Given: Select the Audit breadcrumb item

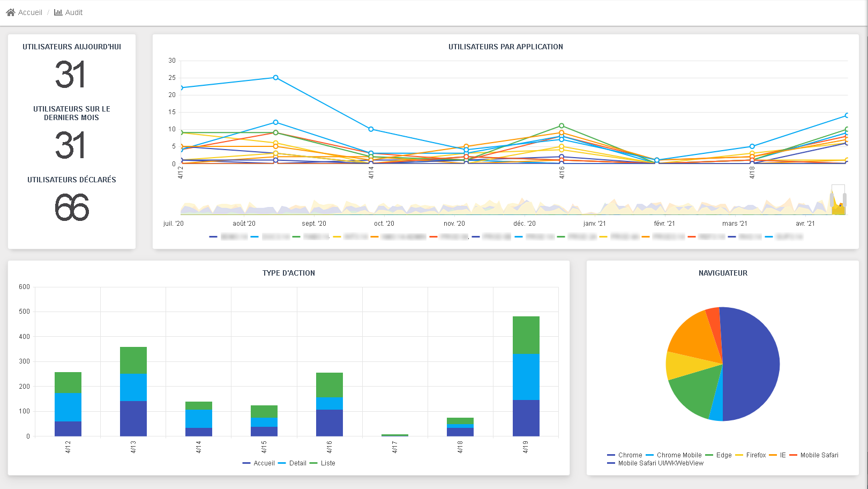Looking at the screenshot, I should pos(74,12).
